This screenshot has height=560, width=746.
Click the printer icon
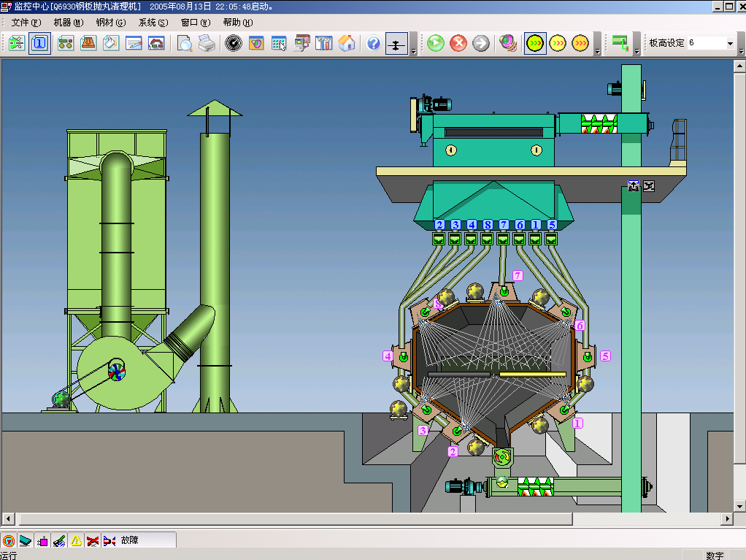[207, 43]
